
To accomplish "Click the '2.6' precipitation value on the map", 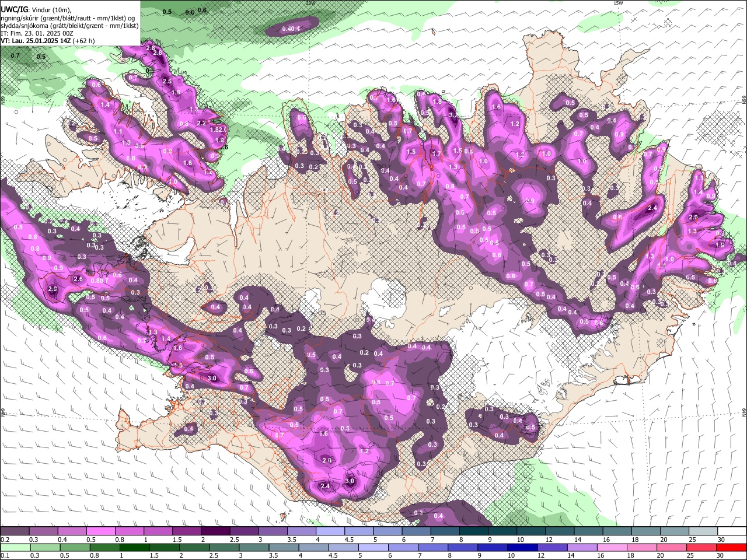I will (x=78, y=279).
